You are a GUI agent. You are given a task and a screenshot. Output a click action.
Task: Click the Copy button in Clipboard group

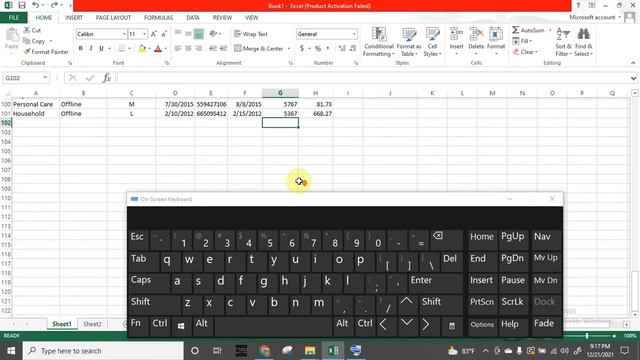[35, 41]
